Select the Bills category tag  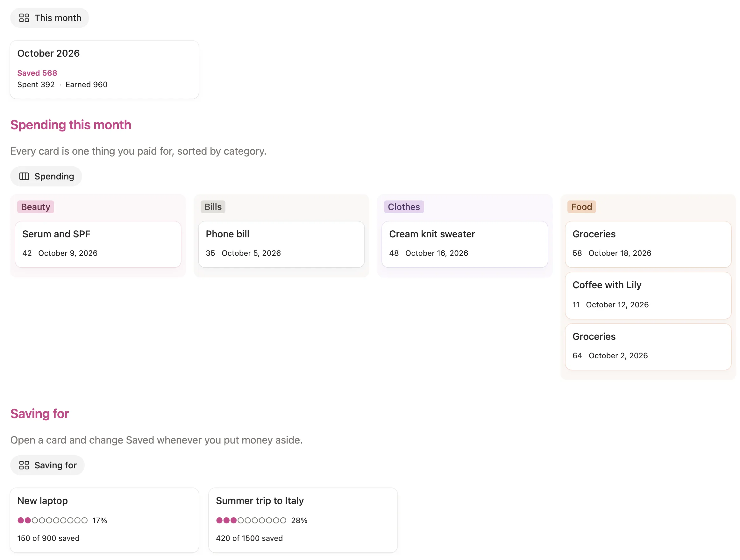[x=213, y=207]
